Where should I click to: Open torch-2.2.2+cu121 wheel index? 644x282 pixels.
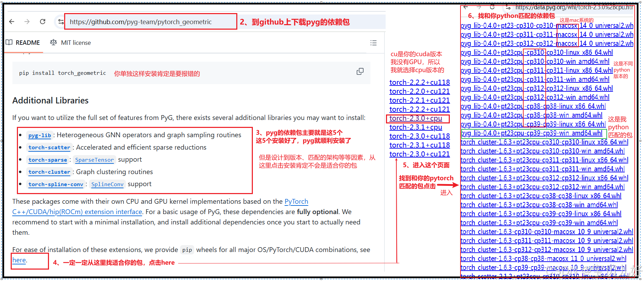tap(419, 109)
